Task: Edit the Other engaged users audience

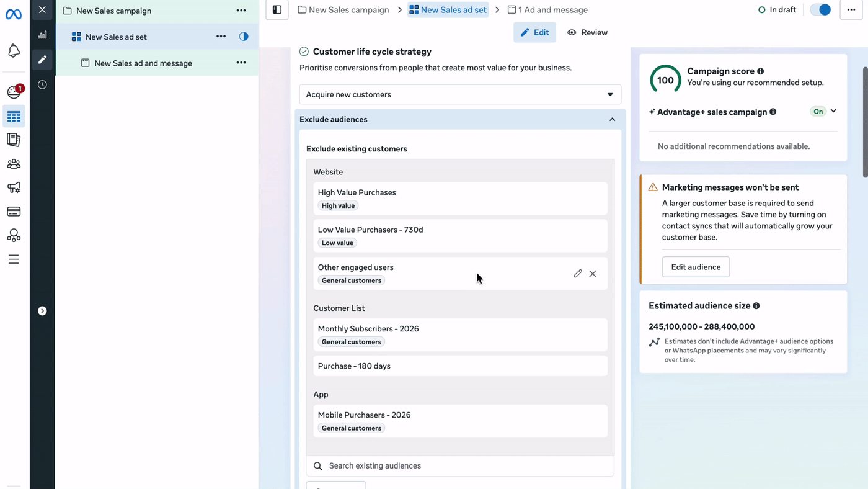Action: point(578,274)
